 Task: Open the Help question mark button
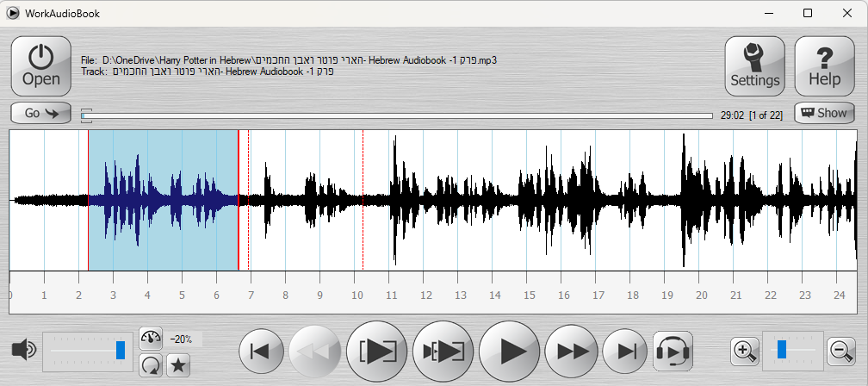(x=824, y=66)
